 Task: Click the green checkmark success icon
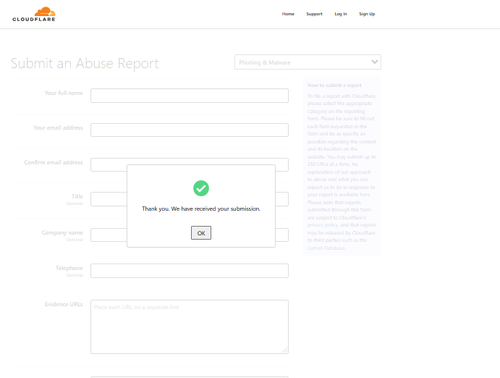coord(201,188)
